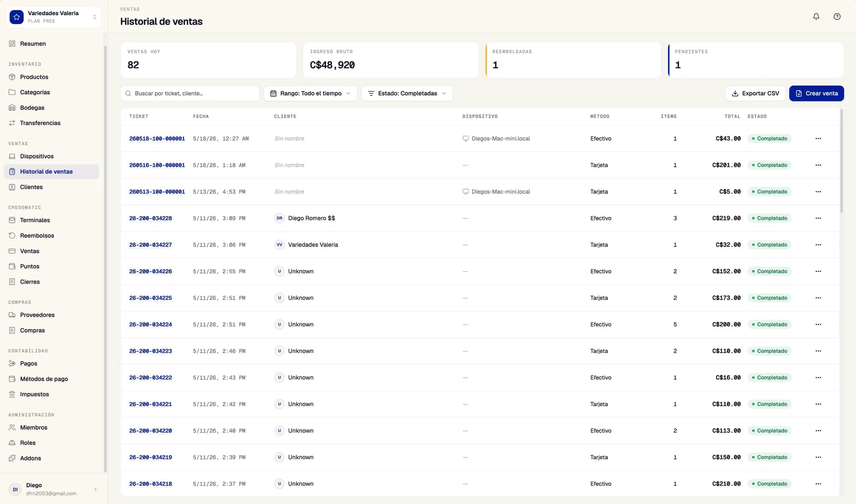Open Ventas under Credomatic

[x=51, y=251]
